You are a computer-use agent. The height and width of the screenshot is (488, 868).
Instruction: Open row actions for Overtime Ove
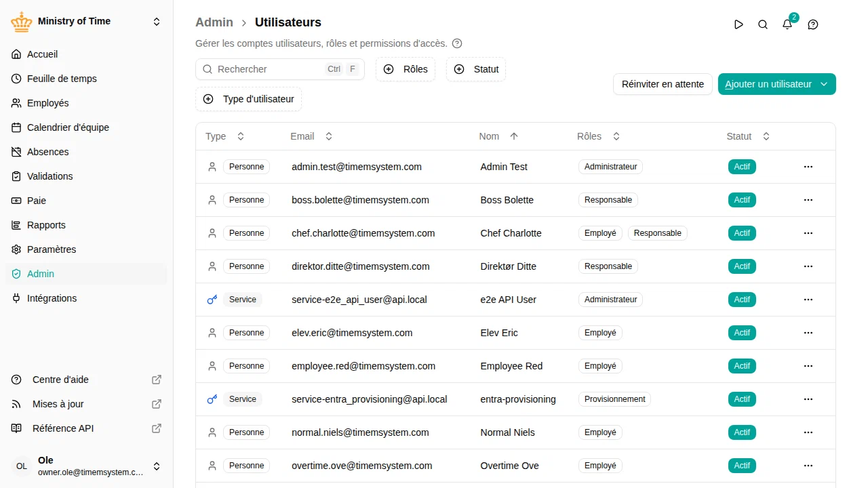808,466
